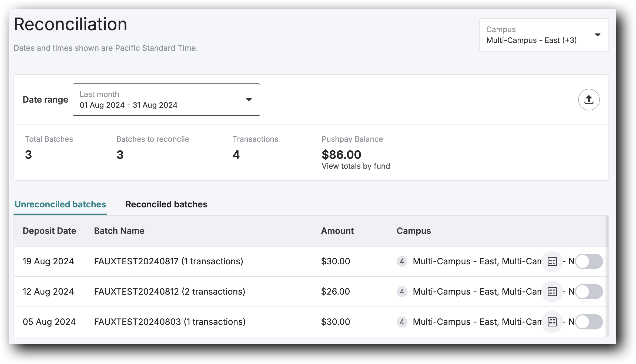636x364 pixels.
Task: Toggle reconciled switch for FAUXTEST20240817 batch
Action: pyautogui.click(x=589, y=261)
